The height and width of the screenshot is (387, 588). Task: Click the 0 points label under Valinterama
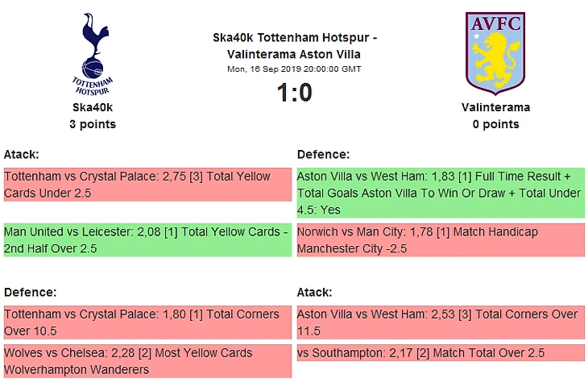point(495,124)
